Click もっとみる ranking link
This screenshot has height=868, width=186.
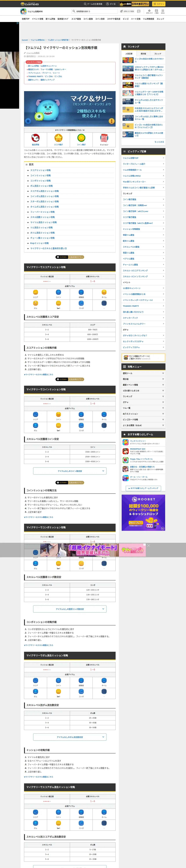(159, 142)
